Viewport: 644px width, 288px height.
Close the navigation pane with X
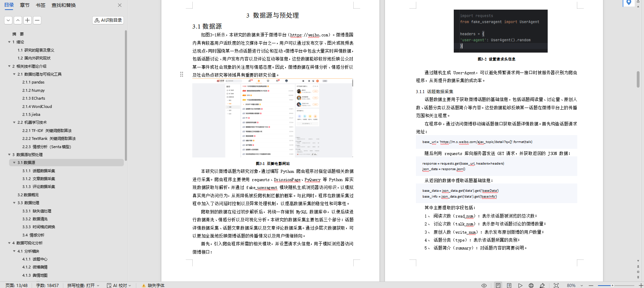[120, 5]
